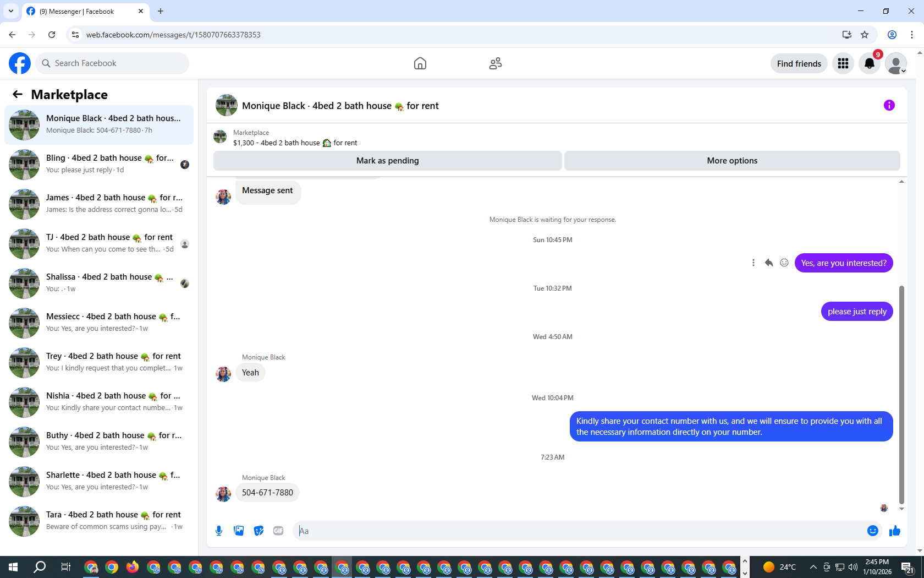
Task: Open the Tara conversation
Action: point(99,521)
